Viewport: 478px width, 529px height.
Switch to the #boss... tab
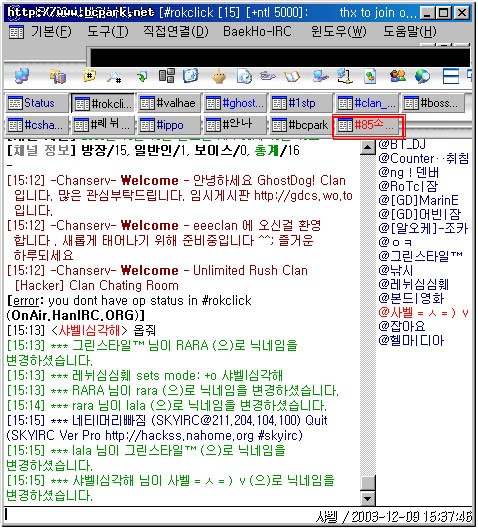pyautogui.click(x=433, y=103)
